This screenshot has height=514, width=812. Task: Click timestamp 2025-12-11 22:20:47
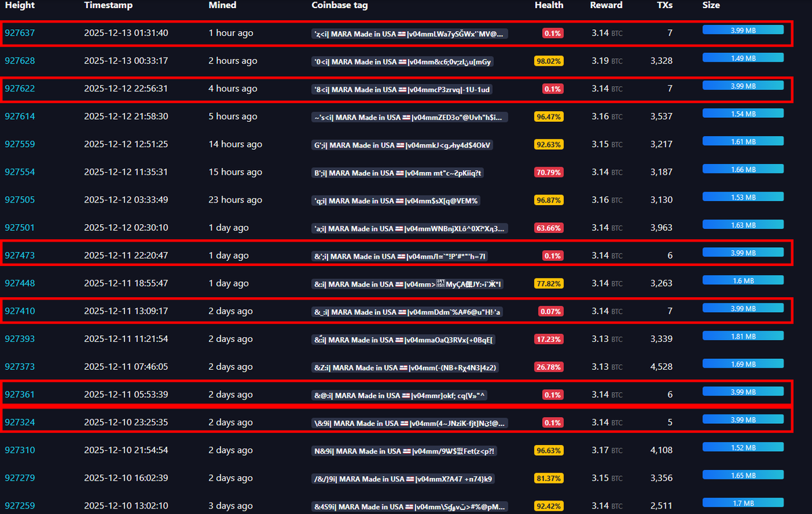point(126,255)
